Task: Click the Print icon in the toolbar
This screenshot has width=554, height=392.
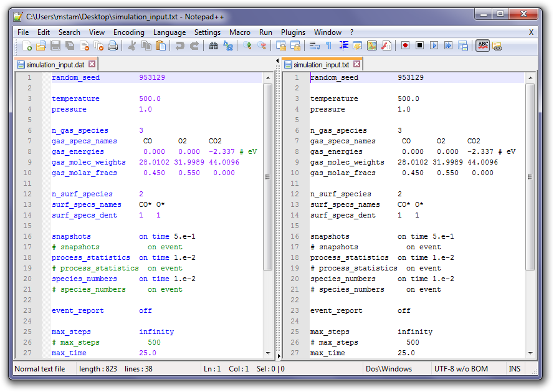Action: pos(113,45)
